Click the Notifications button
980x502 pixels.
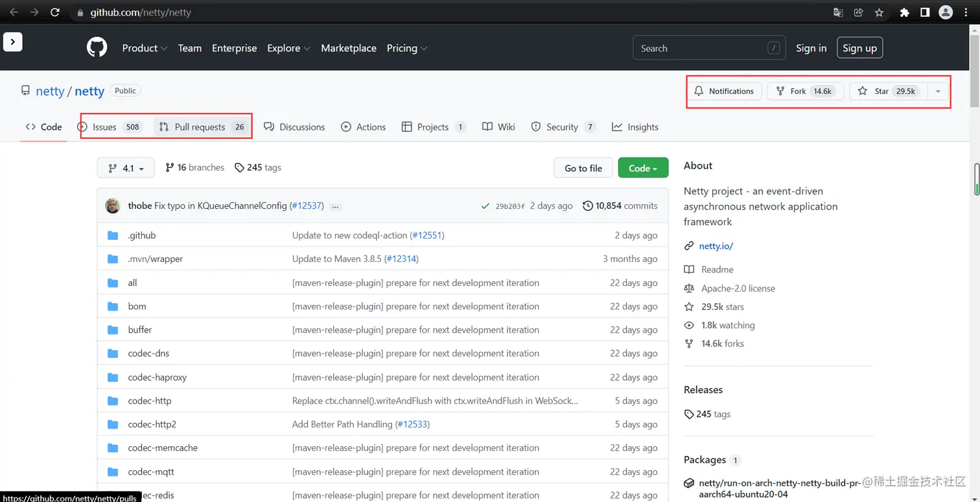[724, 91]
